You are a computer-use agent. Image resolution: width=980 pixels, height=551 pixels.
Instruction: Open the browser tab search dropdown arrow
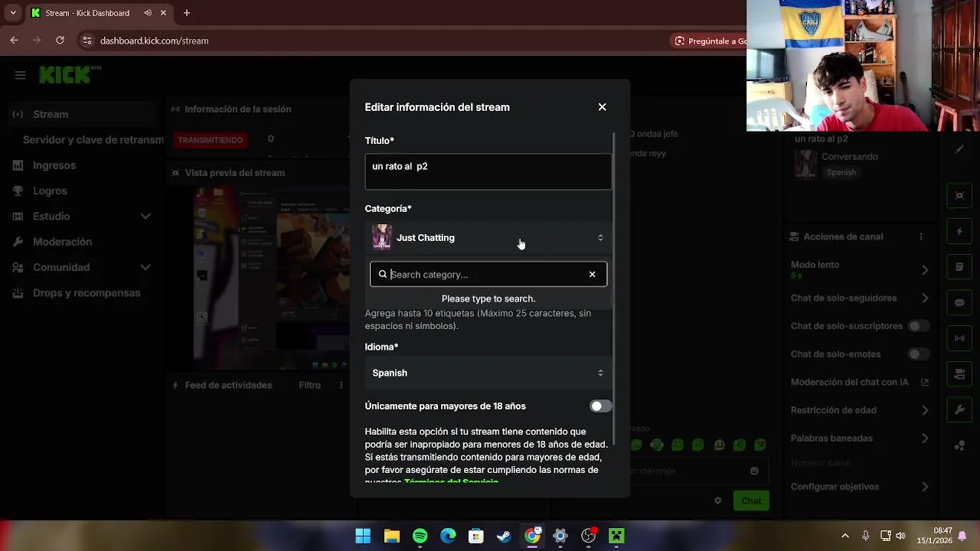coord(13,13)
